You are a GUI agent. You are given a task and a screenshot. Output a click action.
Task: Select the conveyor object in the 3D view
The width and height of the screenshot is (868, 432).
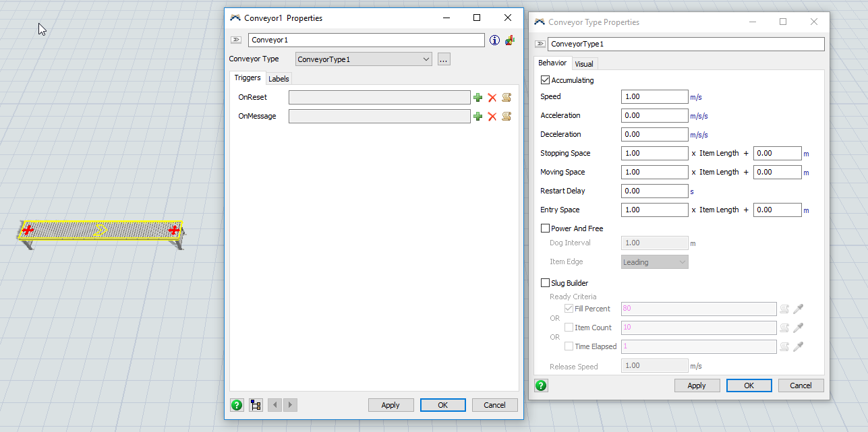(101, 230)
